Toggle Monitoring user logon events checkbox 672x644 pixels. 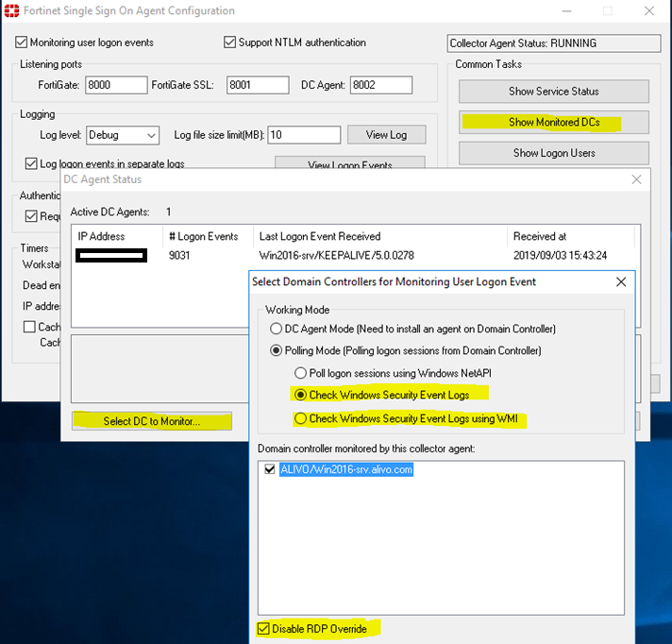point(21,42)
